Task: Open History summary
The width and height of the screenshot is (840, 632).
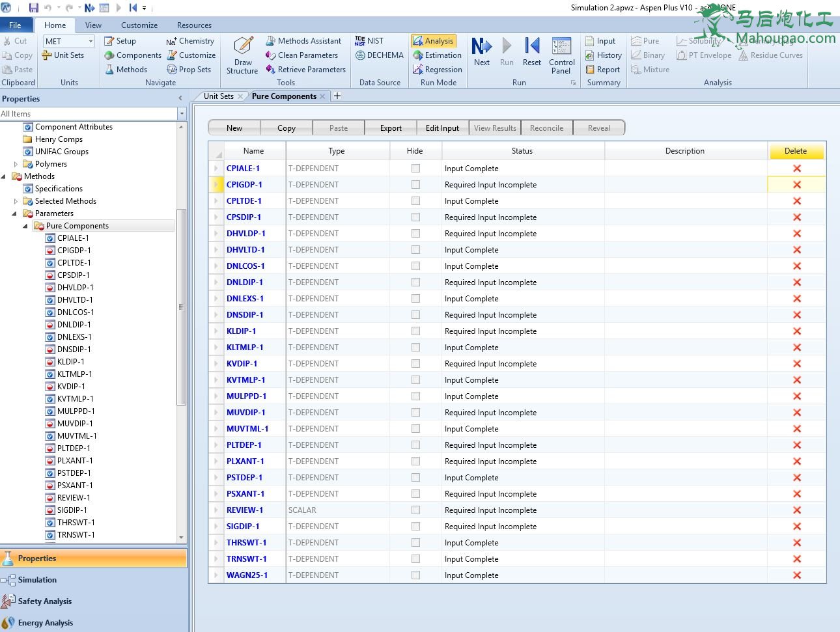Action: pos(603,55)
